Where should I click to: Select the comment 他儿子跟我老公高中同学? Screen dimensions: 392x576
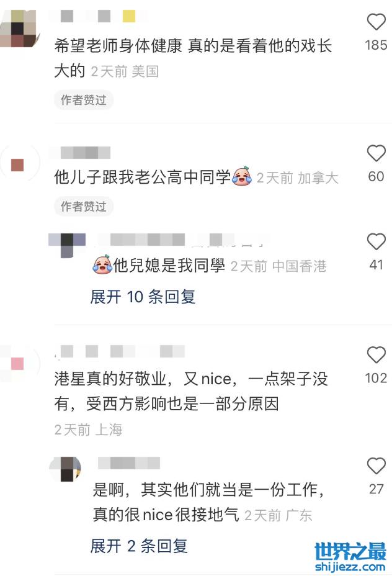click(143, 177)
